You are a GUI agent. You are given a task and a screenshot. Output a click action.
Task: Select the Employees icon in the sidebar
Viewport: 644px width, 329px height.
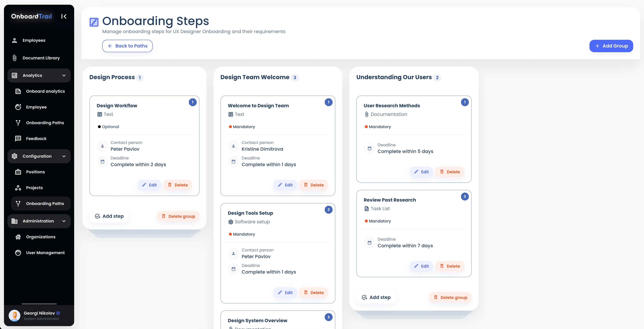(x=14, y=40)
